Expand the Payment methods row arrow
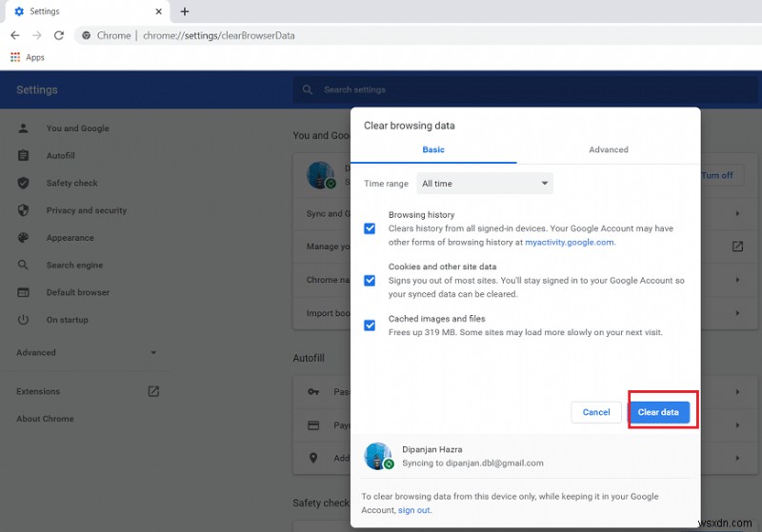 [x=737, y=425]
